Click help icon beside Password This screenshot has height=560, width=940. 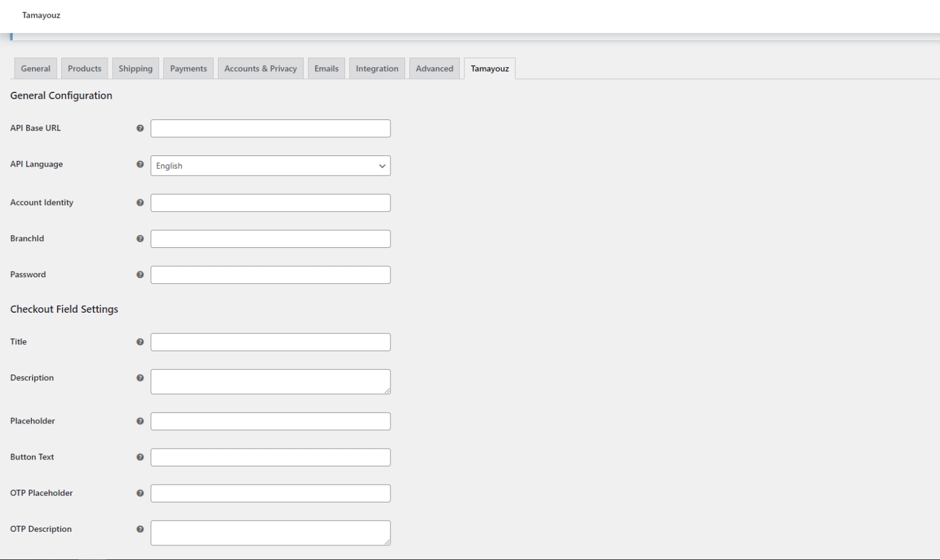[x=140, y=275]
